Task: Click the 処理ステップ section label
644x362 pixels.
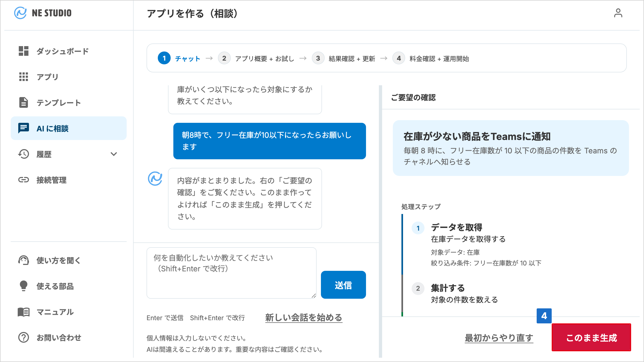Action: click(x=421, y=207)
